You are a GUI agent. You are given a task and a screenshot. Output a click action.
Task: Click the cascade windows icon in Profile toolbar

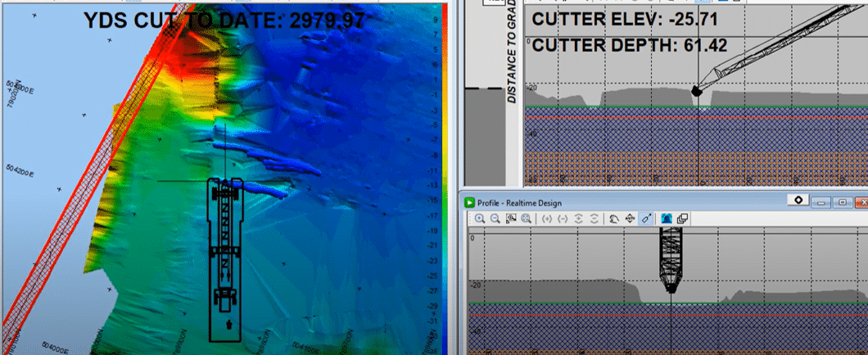pos(683,219)
